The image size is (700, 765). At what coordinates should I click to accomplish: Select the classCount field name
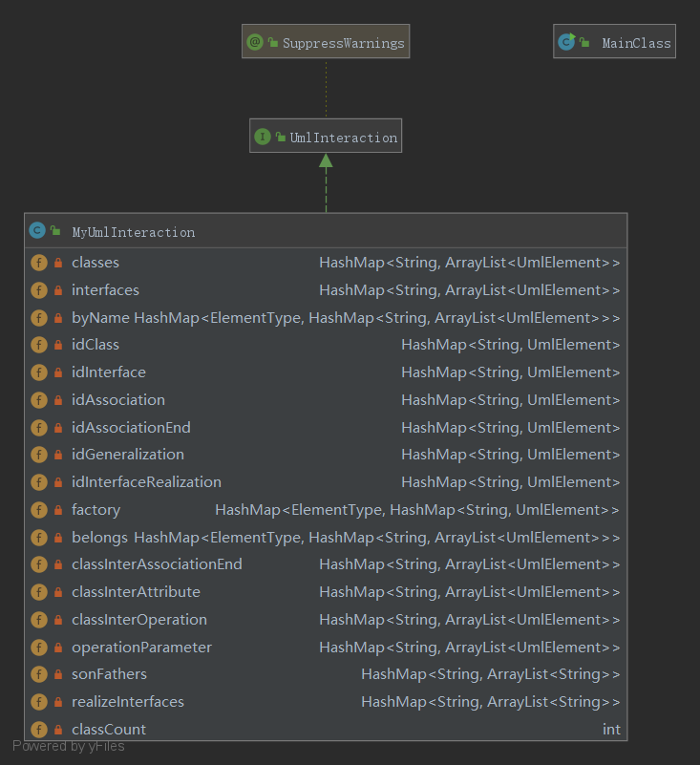click(x=109, y=730)
